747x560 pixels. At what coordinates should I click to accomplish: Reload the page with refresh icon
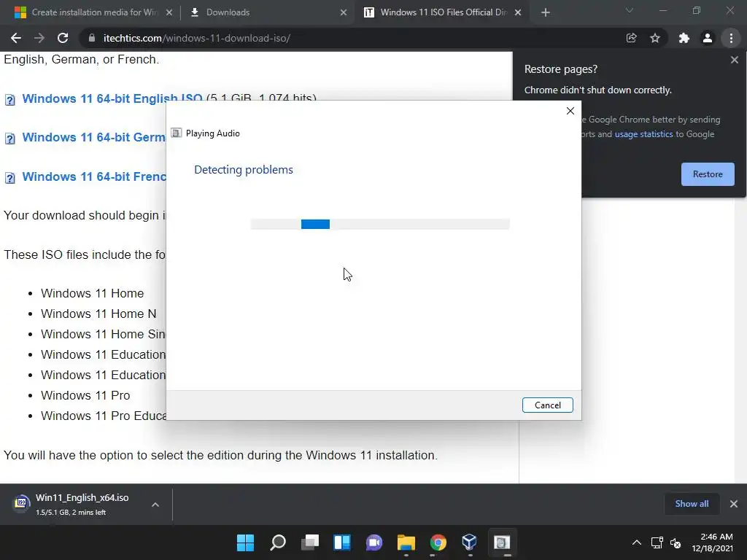[x=63, y=38]
